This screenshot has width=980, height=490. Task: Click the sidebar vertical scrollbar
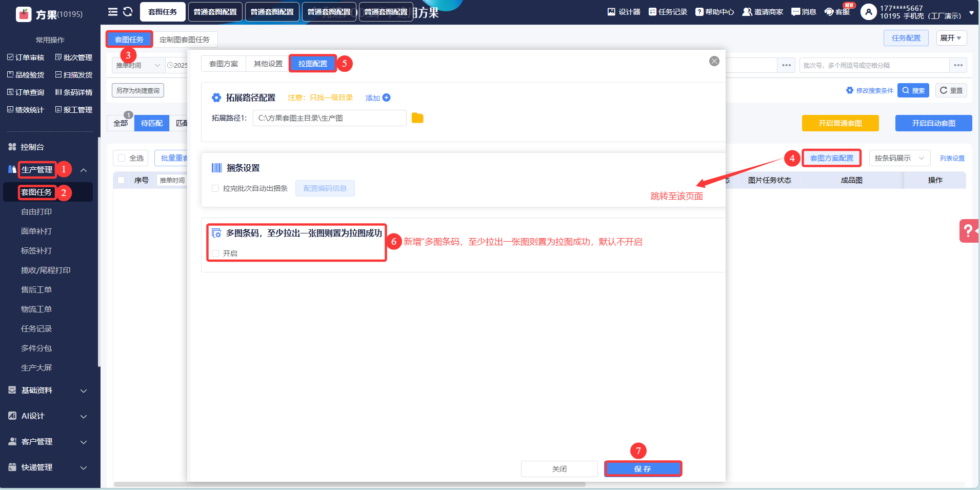pyautogui.click(x=99, y=252)
